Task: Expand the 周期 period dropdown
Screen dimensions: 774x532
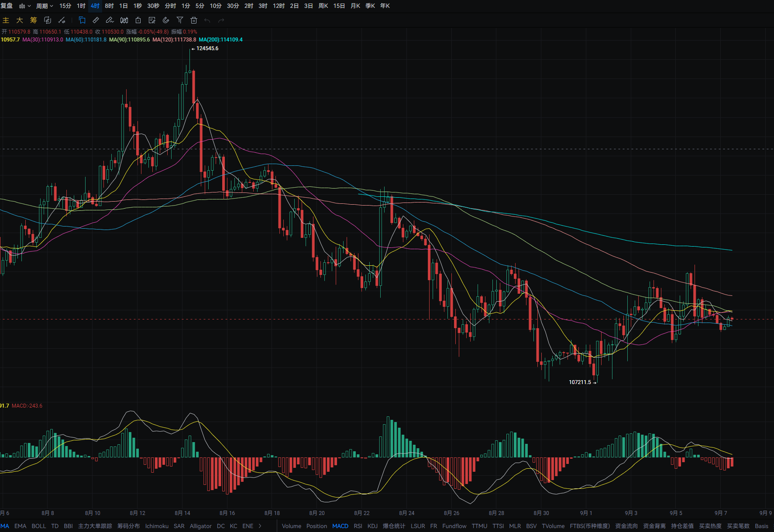Action: click(45, 6)
